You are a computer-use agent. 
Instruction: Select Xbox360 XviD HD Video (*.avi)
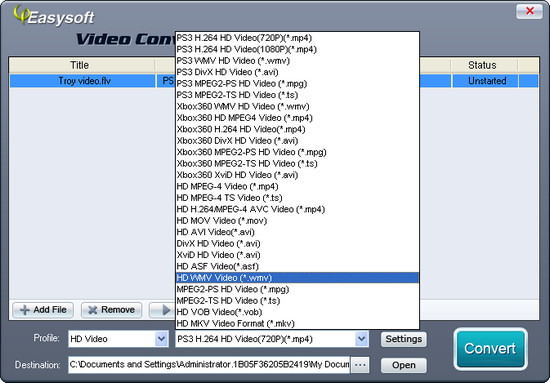(x=297, y=175)
